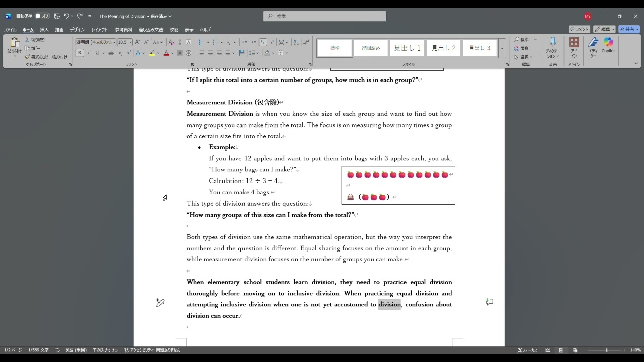Image resolution: width=644 pixels, height=362 pixels.
Task: Click the search box (検索) in the title bar
Action: (325, 16)
